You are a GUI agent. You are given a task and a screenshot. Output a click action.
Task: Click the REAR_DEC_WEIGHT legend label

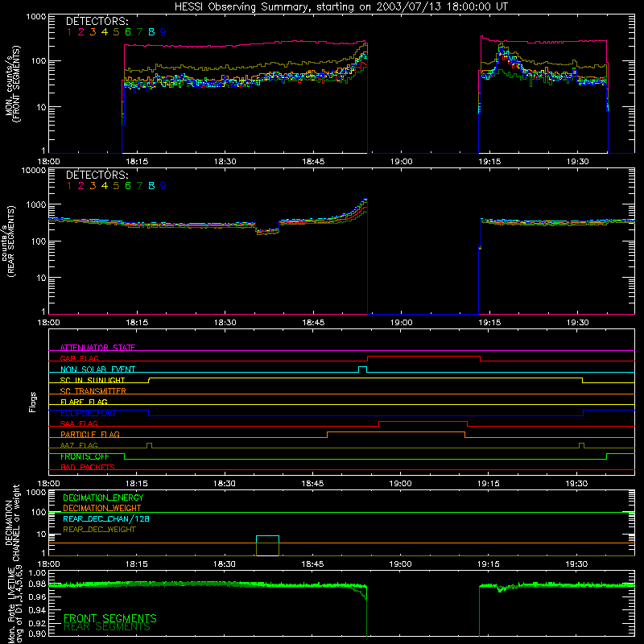(x=99, y=530)
